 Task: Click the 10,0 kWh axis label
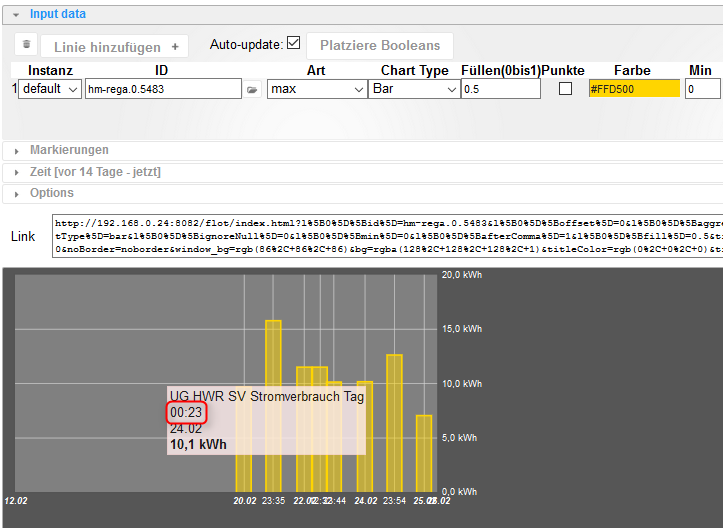462,384
